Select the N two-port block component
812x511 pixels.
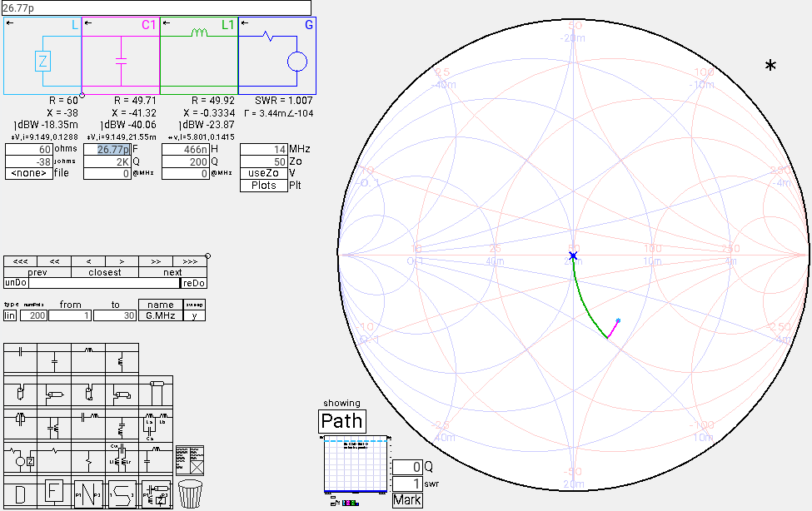[x=88, y=493]
